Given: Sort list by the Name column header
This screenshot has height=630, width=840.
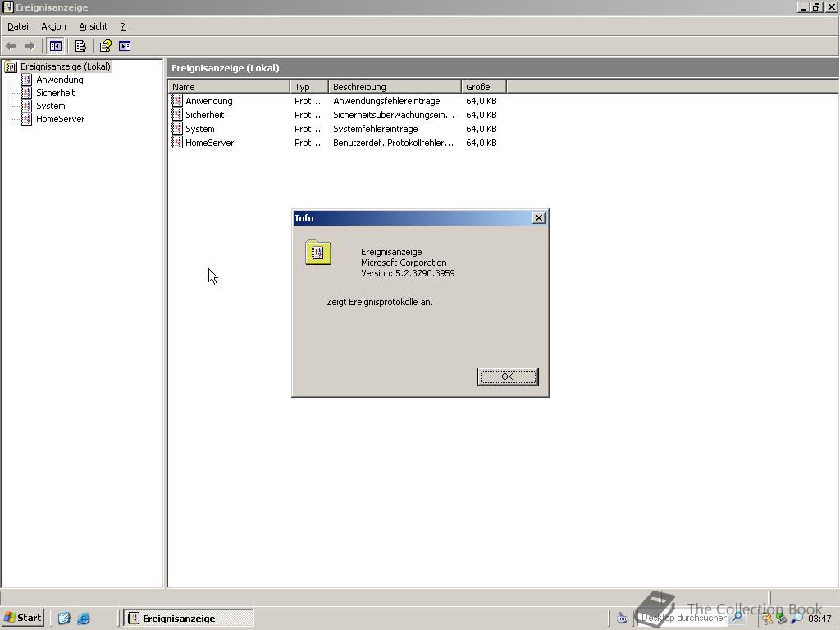Looking at the screenshot, I should [229, 87].
